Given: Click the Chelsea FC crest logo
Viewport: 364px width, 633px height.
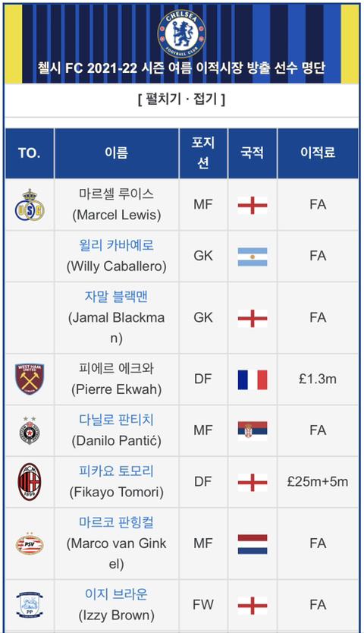Looking at the screenshot, I should coord(181,34).
